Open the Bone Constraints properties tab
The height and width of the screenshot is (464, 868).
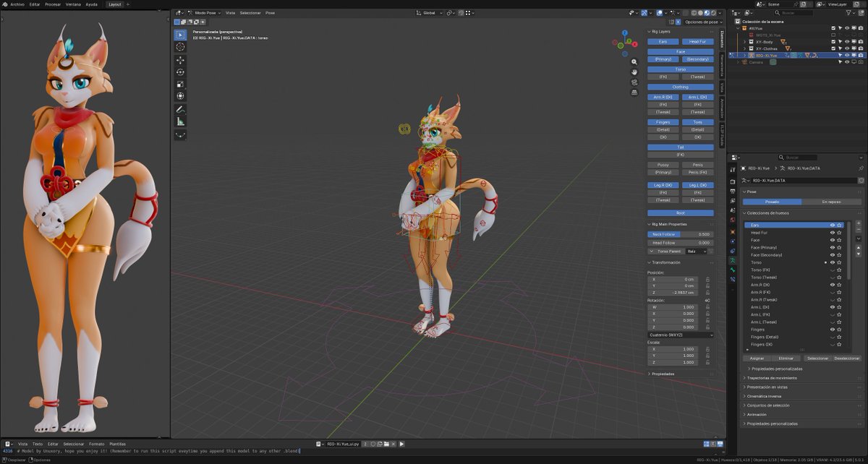point(733,280)
